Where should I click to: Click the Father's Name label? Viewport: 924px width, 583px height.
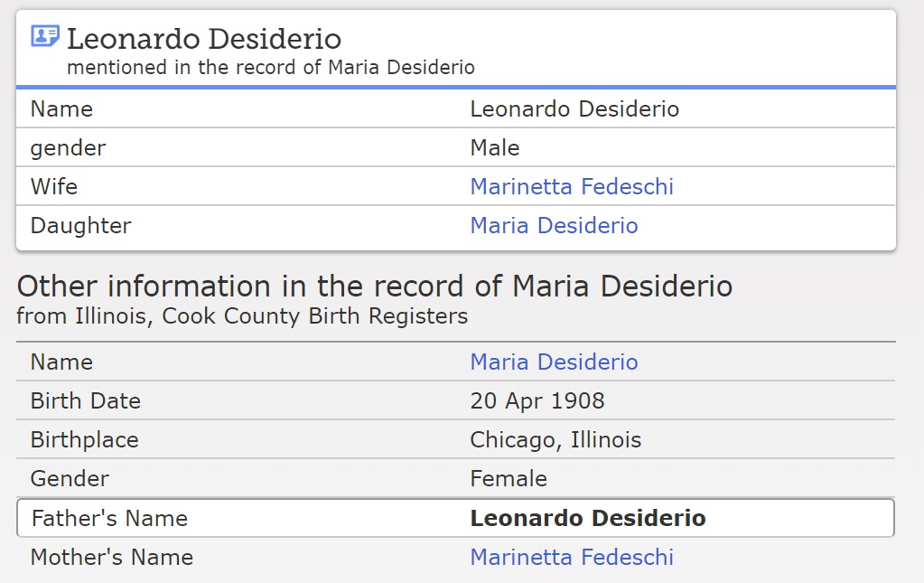click(109, 519)
